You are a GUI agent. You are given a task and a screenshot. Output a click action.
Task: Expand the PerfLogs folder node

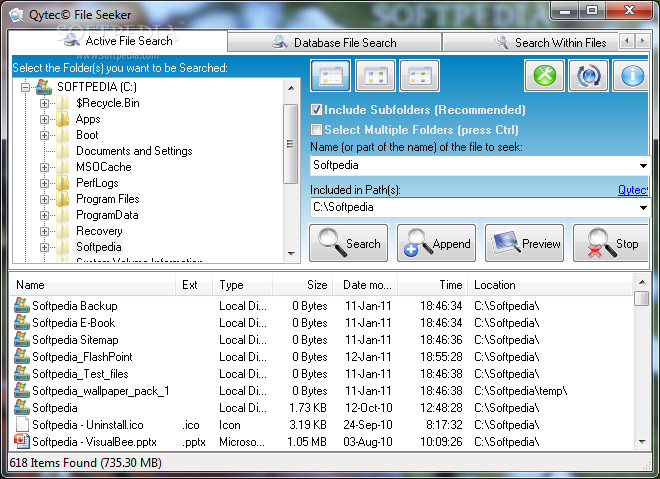pyautogui.click(x=44, y=183)
